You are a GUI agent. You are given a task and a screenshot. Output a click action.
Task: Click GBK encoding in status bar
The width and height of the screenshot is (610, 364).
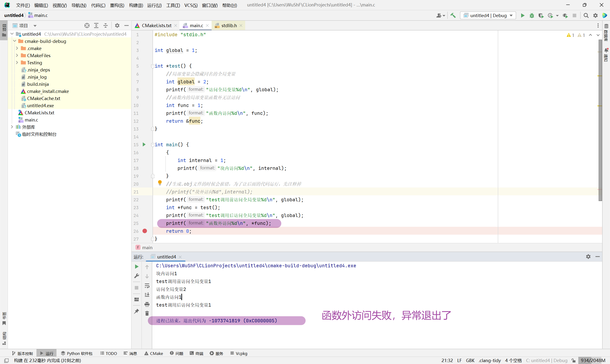[470, 360]
